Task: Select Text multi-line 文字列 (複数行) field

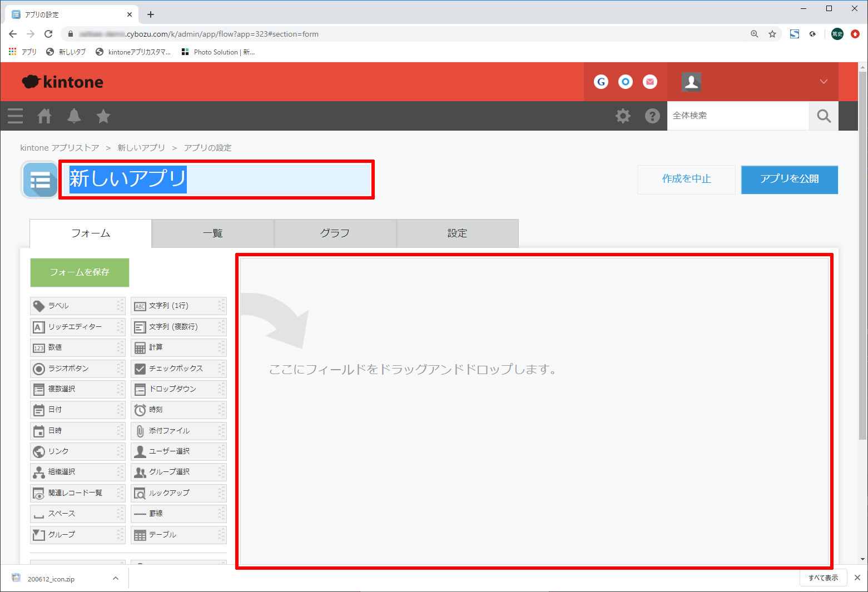Action: coord(179,327)
